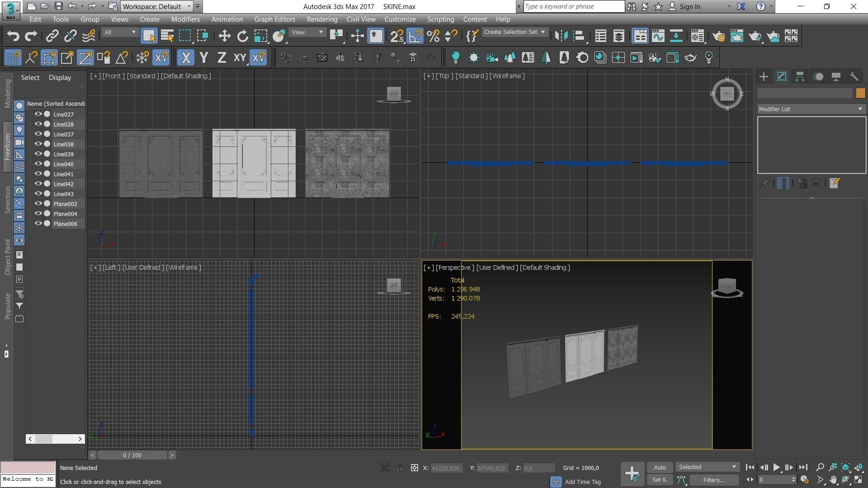Select the Move tool
Viewport: 868px width, 488px height.
point(224,36)
